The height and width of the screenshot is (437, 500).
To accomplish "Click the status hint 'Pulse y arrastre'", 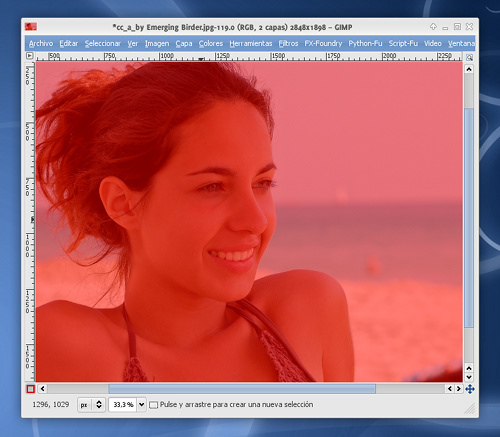I will click(236, 405).
